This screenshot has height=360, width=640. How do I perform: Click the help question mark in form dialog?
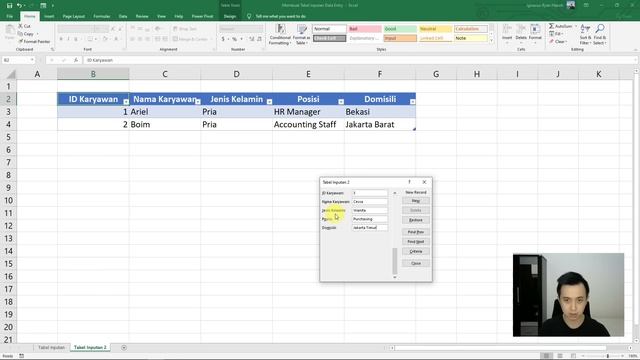pyautogui.click(x=409, y=182)
